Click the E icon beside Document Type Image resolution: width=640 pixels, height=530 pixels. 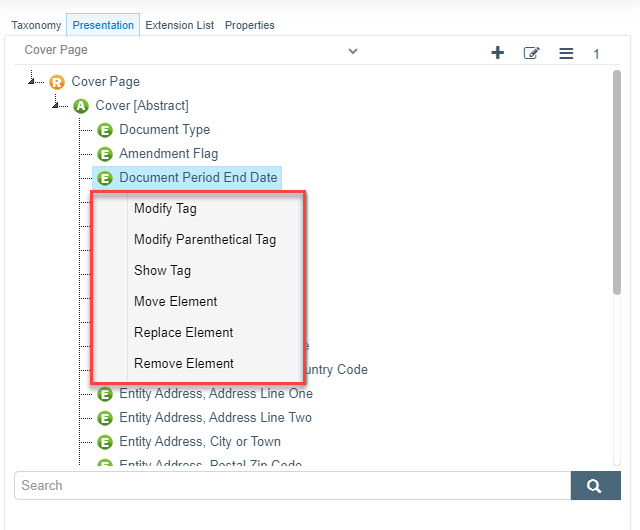[105, 130]
